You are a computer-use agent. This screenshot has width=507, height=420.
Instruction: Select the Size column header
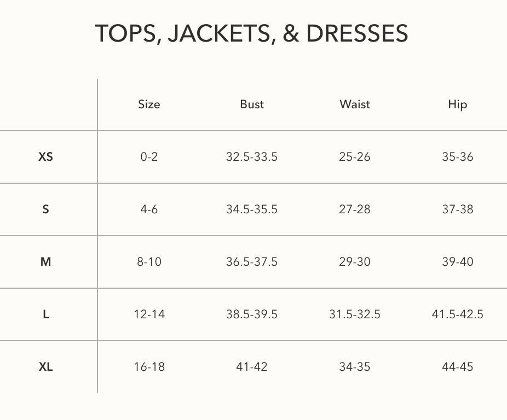[149, 104]
